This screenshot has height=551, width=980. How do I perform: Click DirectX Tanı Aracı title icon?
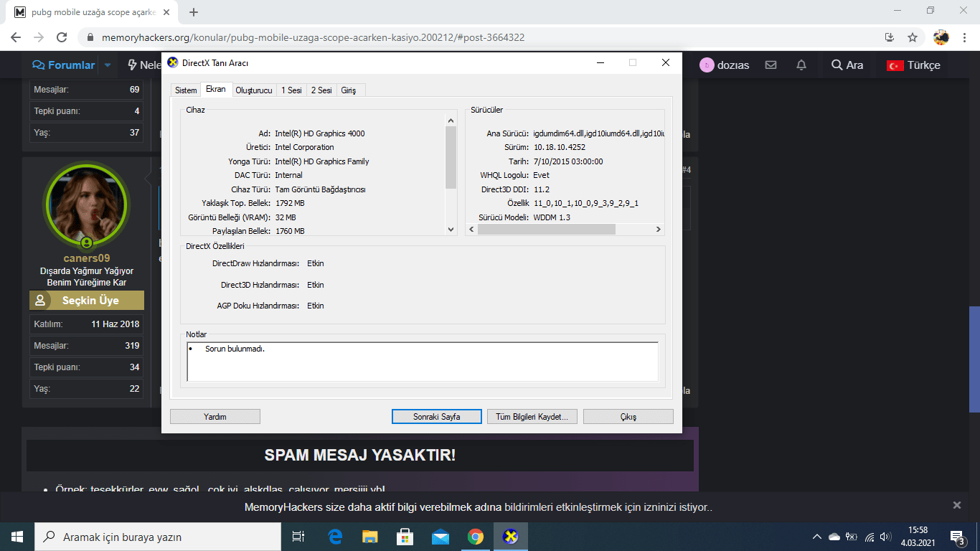click(173, 62)
